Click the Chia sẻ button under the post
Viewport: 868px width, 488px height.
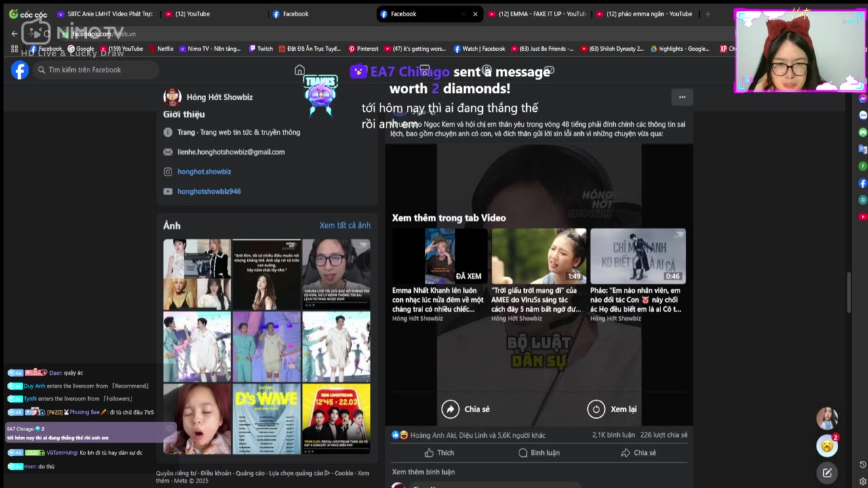[x=638, y=453]
